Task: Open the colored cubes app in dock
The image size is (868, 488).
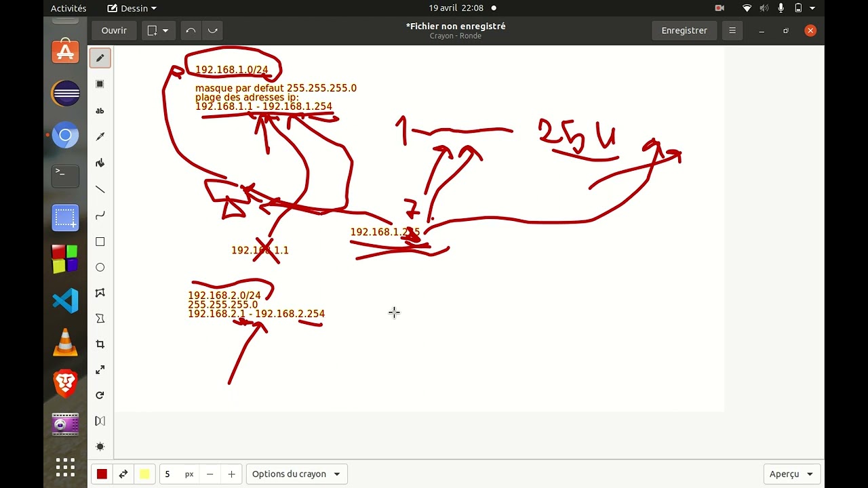Action: [65, 259]
